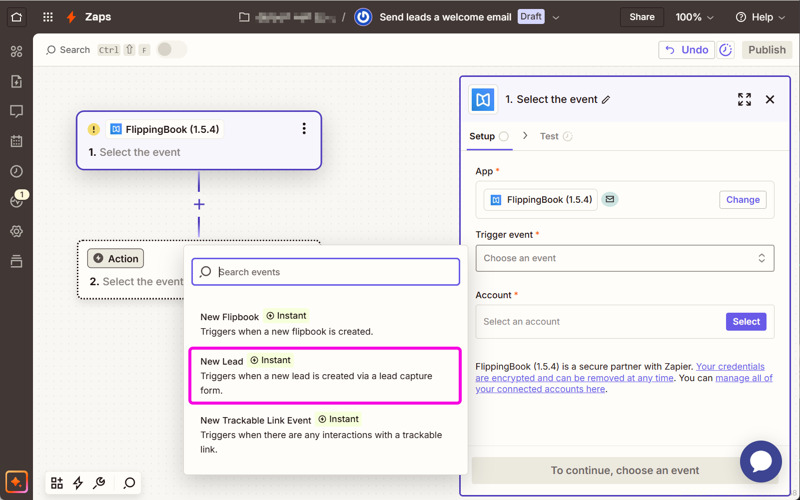Click the envelope badge next to FlippingBook app
The height and width of the screenshot is (500, 800).
(x=610, y=199)
